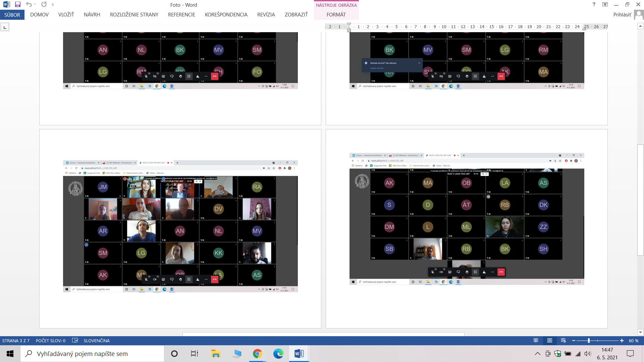The width and height of the screenshot is (644, 362).
Task: Click the volume speaker tray icon
Action: pos(588,354)
